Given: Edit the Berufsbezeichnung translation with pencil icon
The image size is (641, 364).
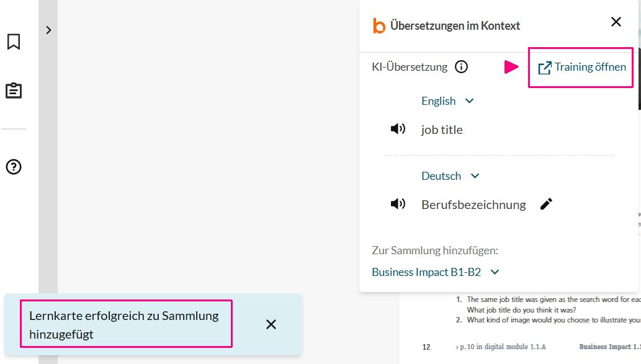Looking at the screenshot, I should [x=546, y=204].
